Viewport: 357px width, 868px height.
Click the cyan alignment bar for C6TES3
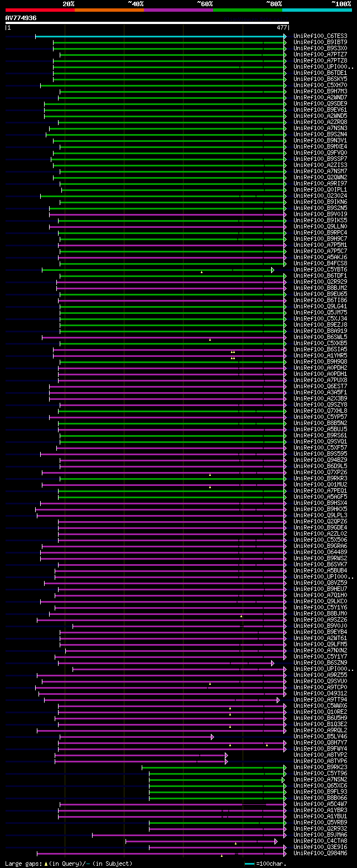[x=160, y=36]
